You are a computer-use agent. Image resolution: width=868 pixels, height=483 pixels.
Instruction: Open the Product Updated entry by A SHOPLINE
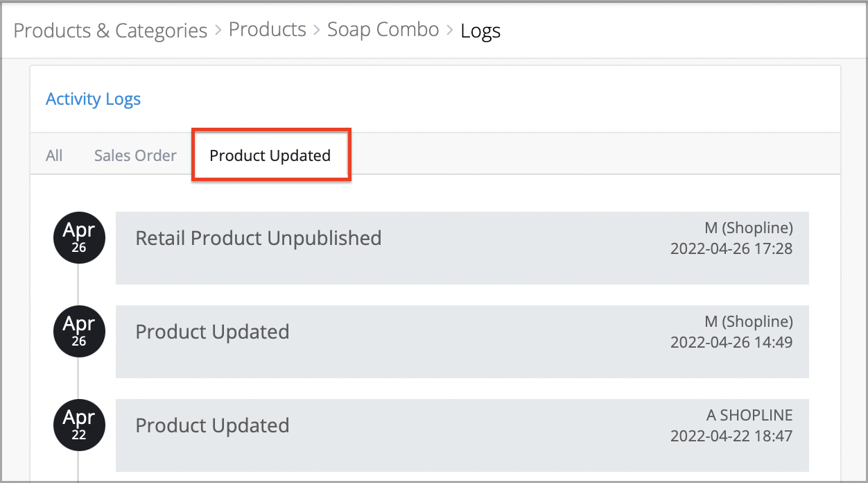(462, 435)
